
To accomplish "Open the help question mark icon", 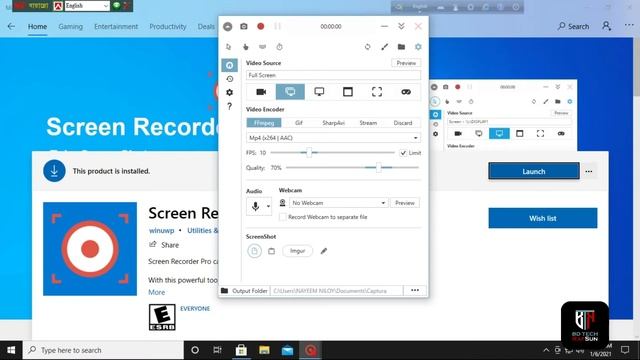I will point(229,107).
